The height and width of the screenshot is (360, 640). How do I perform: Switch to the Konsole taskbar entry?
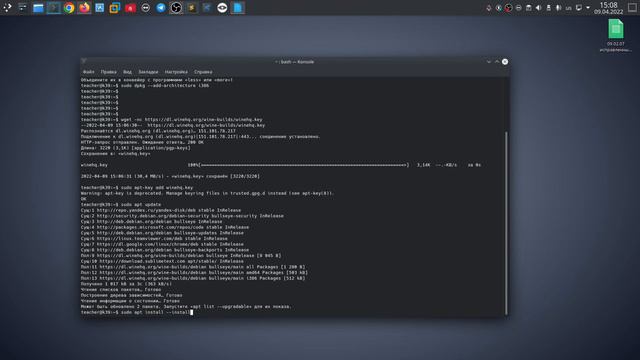[53, 8]
